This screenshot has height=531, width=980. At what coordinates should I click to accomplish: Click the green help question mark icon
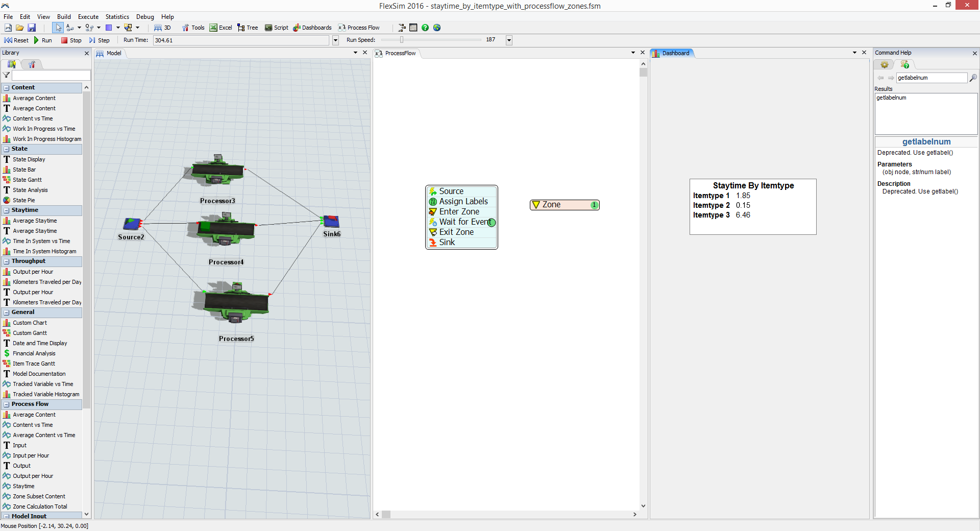pos(425,28)
